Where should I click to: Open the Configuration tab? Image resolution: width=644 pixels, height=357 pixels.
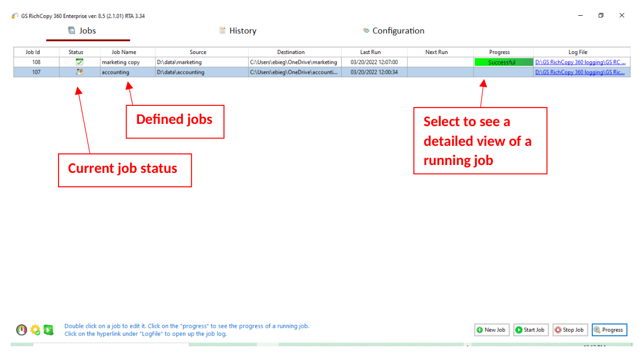[x=393, y=31]
